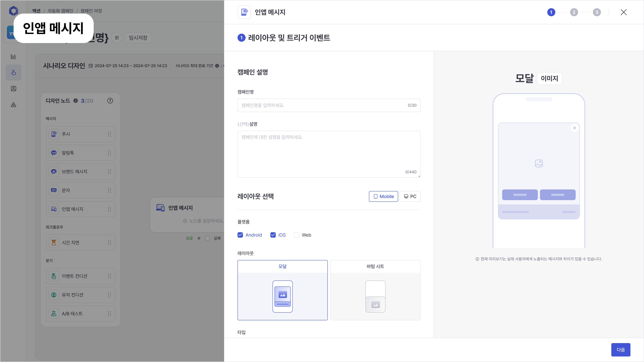Click the memo icon beside 임시저장
The height and width of the screenshot is (362, 644).
[x=117, y=38]
